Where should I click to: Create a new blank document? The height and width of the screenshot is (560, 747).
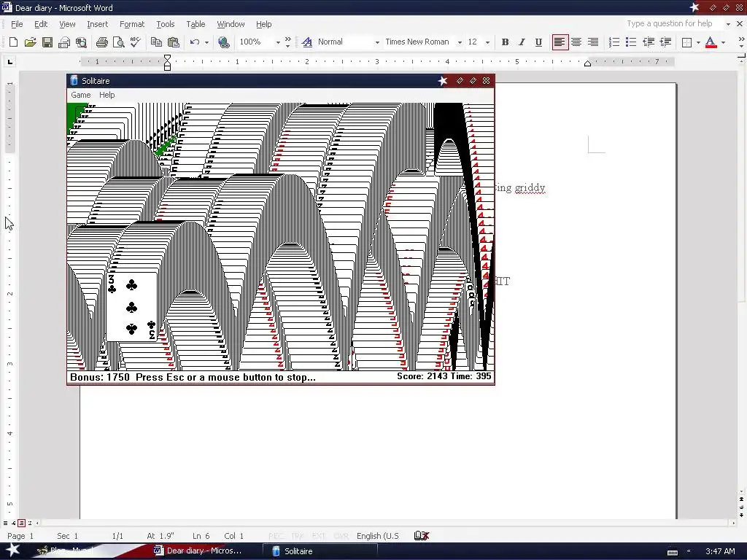coord(13,42)
